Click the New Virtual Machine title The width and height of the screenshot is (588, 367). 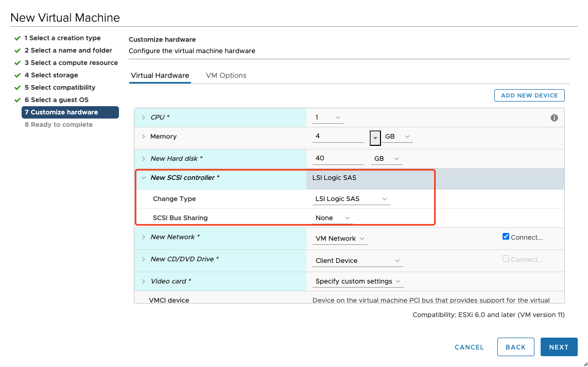pos(65,18)
